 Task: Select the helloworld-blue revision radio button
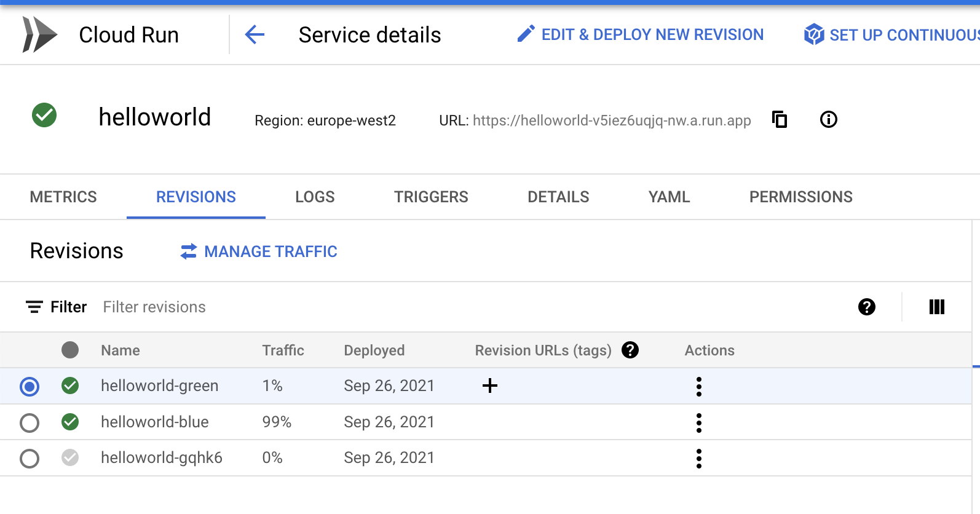[30, 422]
